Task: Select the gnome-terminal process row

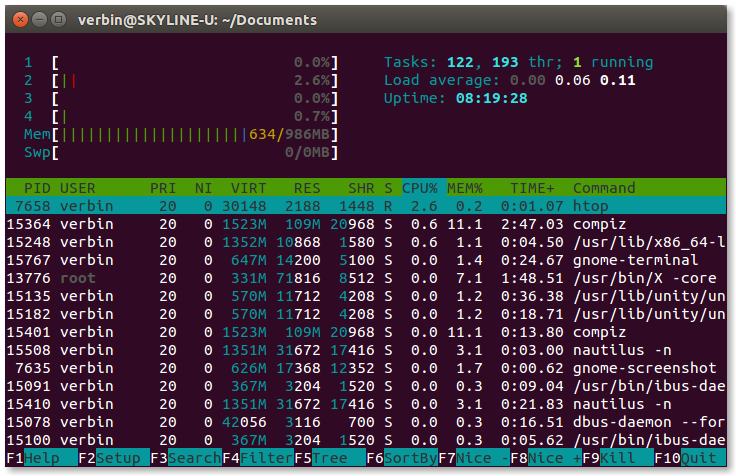Action: (366, 260)
